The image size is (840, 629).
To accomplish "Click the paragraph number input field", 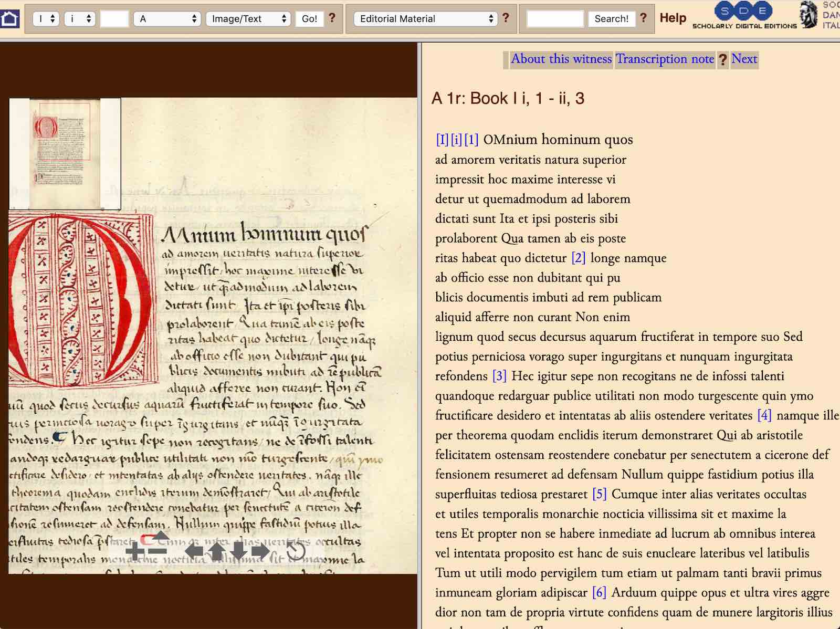I will point(114,19).
